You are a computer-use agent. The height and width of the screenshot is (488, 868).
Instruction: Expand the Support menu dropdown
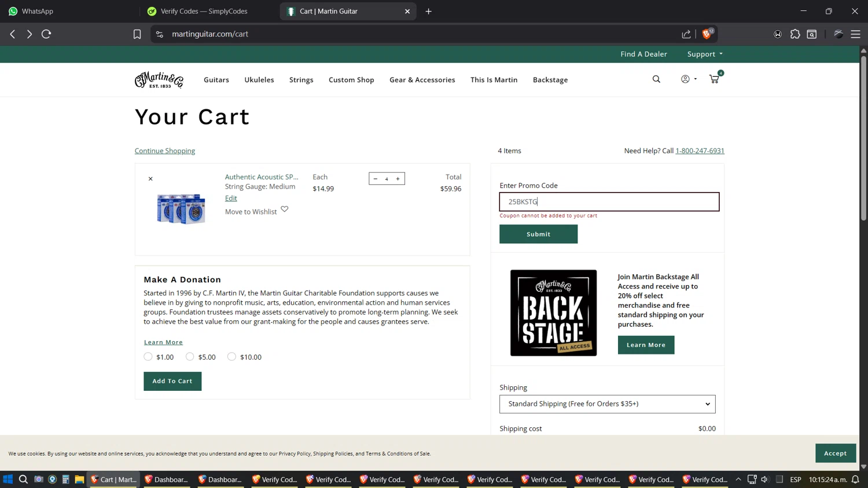click(x=705, y=54)
